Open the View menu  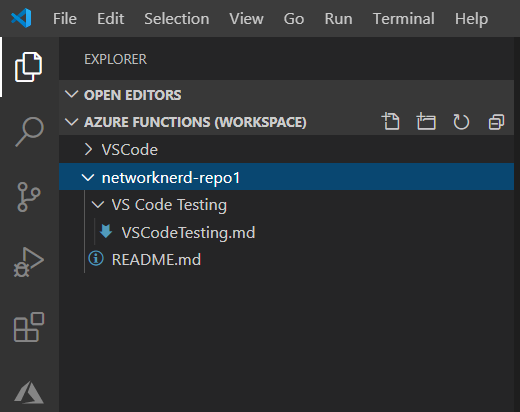[246, 19]
